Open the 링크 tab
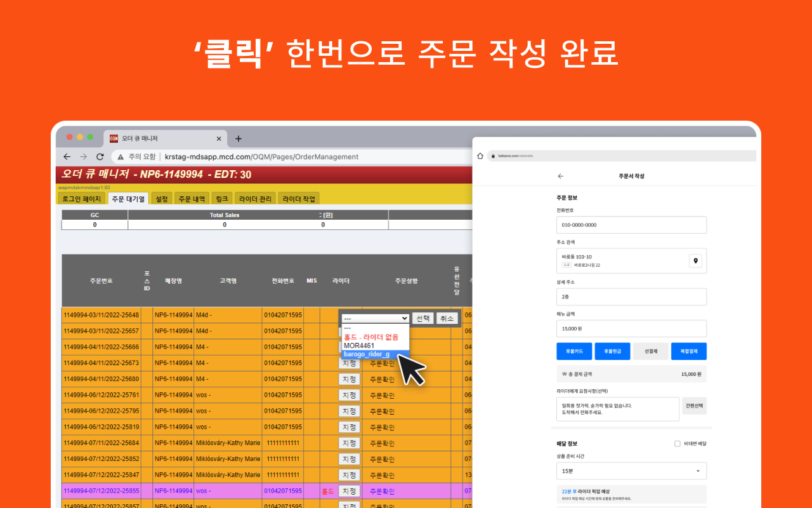 pyautogui.click(x=222, y=199)
